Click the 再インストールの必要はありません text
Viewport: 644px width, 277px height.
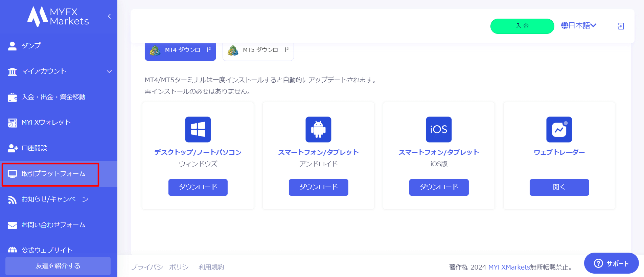click(198, 91)
